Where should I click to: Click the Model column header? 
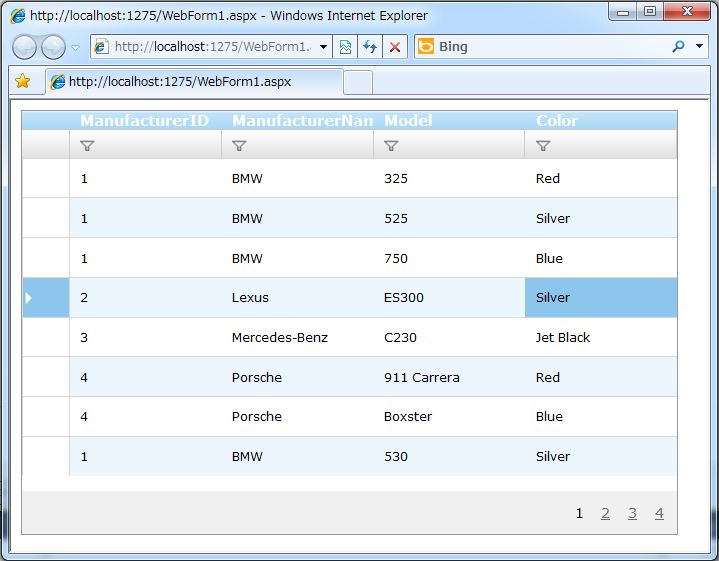449,121
